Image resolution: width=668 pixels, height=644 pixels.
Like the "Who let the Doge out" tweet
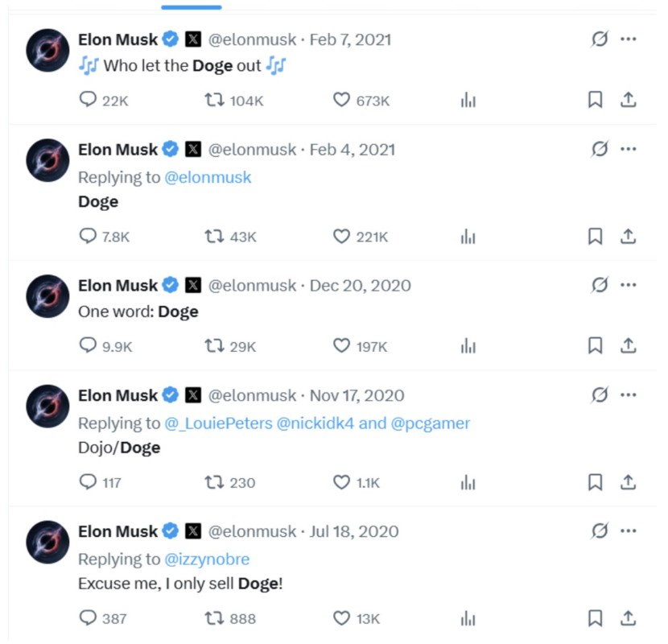tap(341, 100)
